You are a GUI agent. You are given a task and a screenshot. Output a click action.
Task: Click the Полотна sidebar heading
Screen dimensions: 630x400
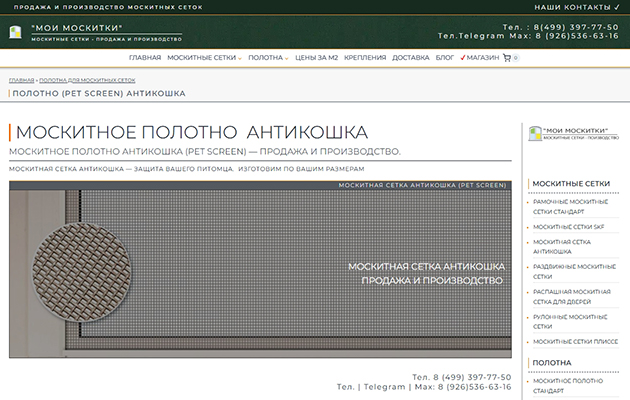click(552, 363)
